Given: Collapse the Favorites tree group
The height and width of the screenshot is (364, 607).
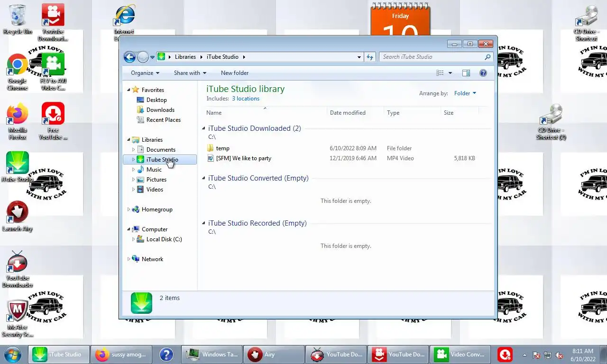Looking at the screenshot, I should 129,90.
